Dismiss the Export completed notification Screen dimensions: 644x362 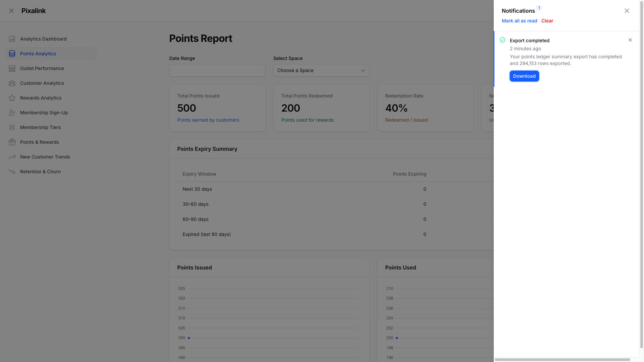pos(630,40)
